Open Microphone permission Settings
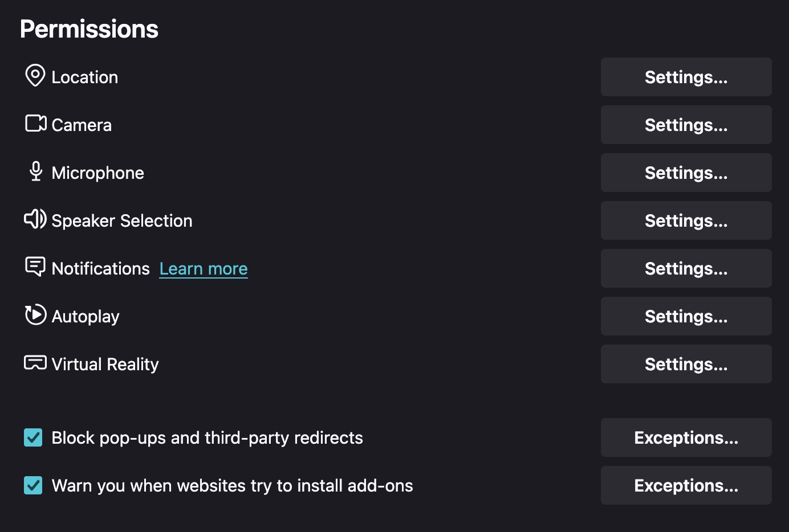The height and width of the screenshot is (532, 789). pos(686,173)
